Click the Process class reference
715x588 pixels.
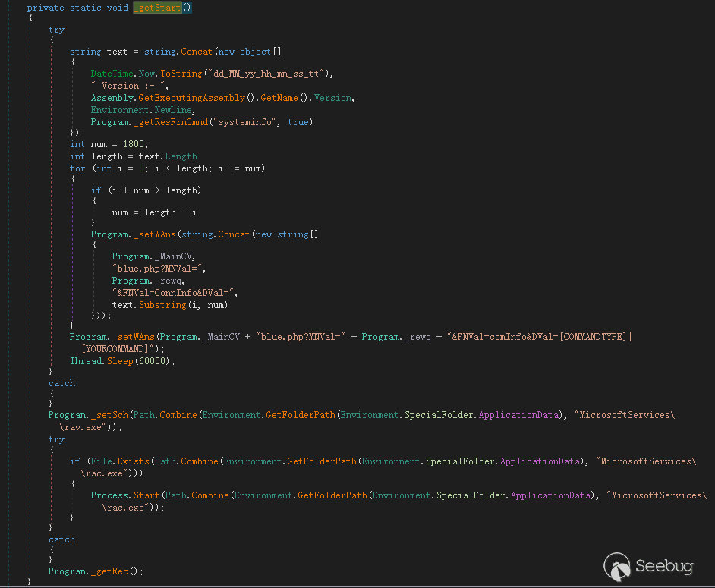109,495
